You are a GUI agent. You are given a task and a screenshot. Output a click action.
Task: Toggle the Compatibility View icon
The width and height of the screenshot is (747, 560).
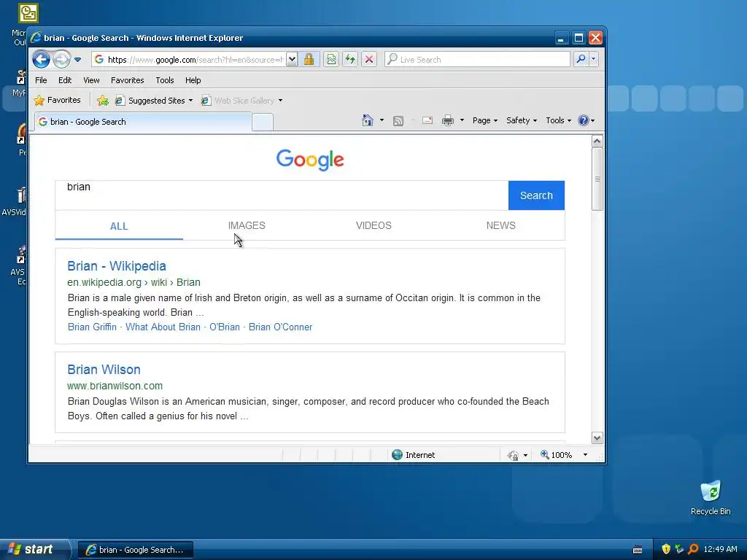[x=331, y=60]
